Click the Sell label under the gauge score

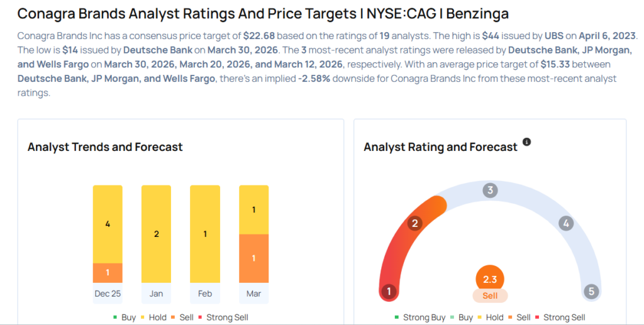(x=490, y=296)
